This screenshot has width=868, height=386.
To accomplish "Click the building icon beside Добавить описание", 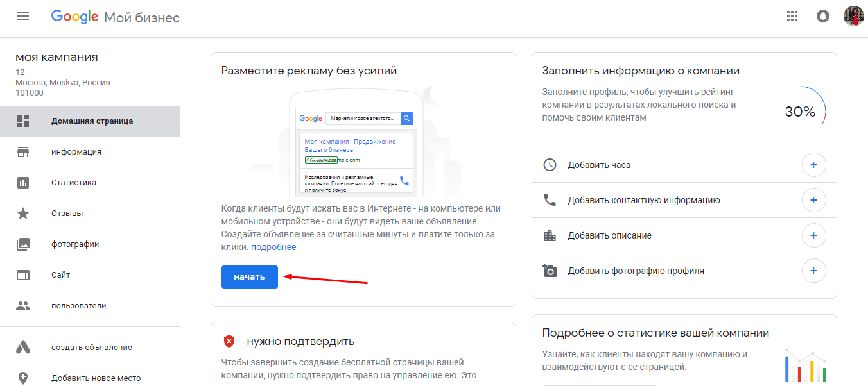I will coord(550,235).
